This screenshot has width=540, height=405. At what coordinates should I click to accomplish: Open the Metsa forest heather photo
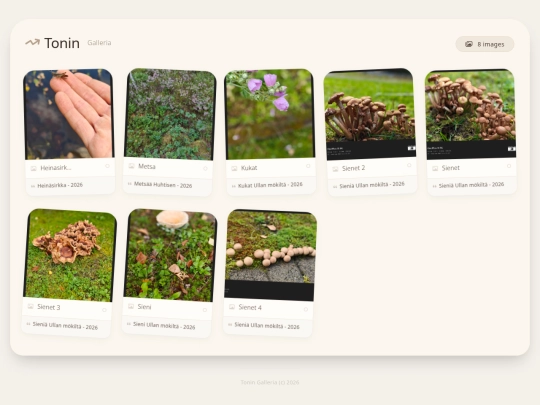coord(170,114)
